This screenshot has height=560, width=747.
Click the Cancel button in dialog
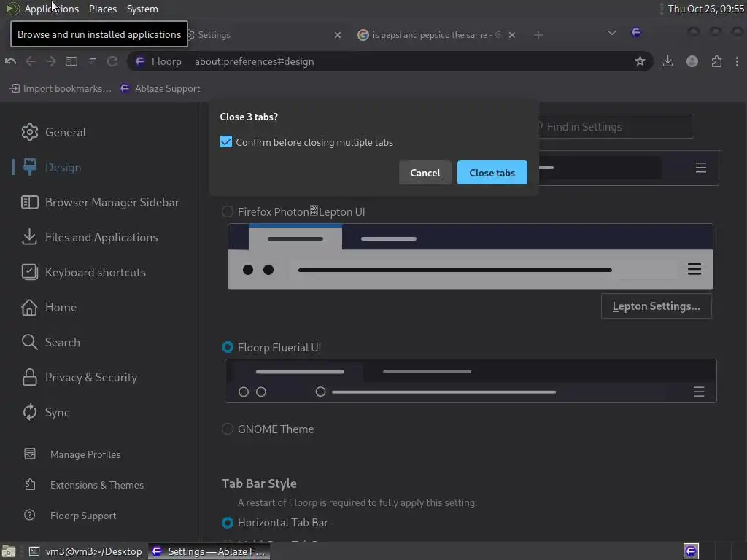[x=425, y=173]
